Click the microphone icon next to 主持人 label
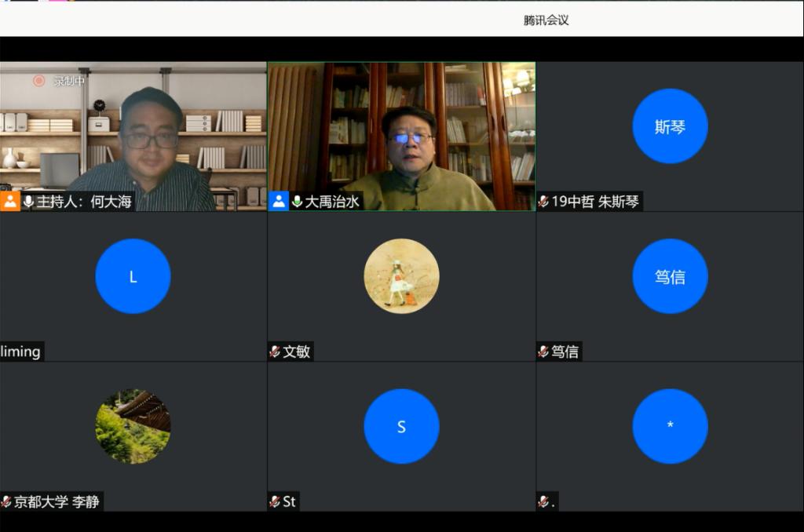Viewport: 804px width, 532px height. point(29,202)
